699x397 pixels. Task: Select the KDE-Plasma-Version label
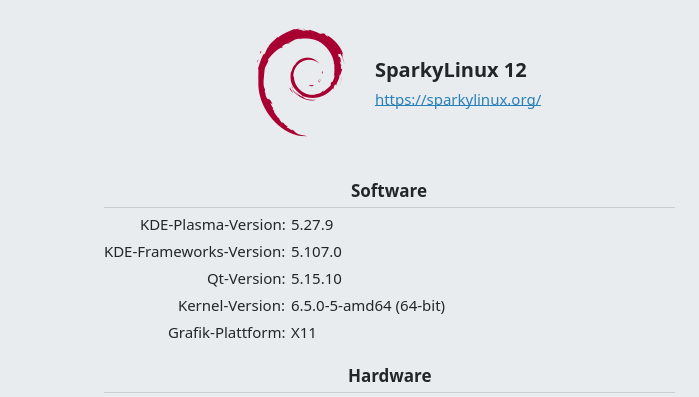[213, 225]
